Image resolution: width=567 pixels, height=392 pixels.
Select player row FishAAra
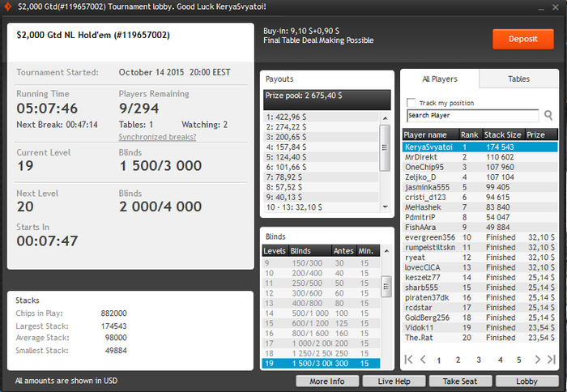click(480, 227)
